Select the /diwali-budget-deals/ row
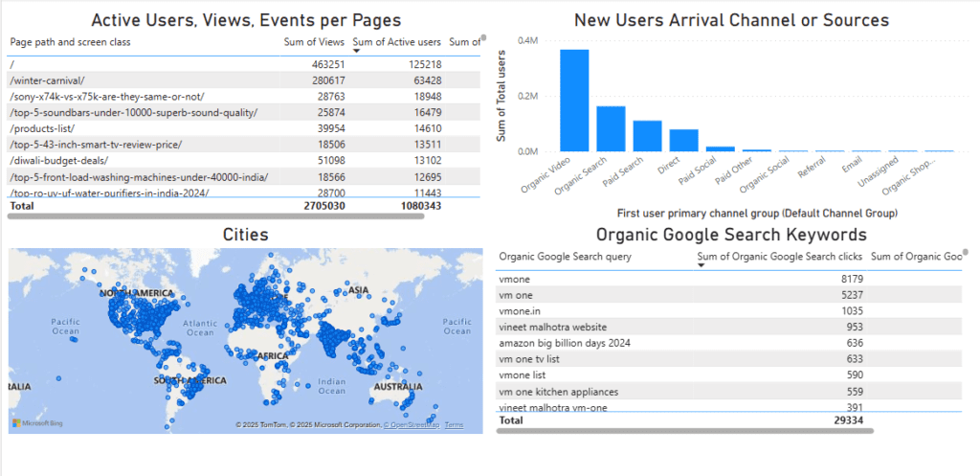Image resolution: width=980 pixels, height=476 pixels. pos(244,161)
